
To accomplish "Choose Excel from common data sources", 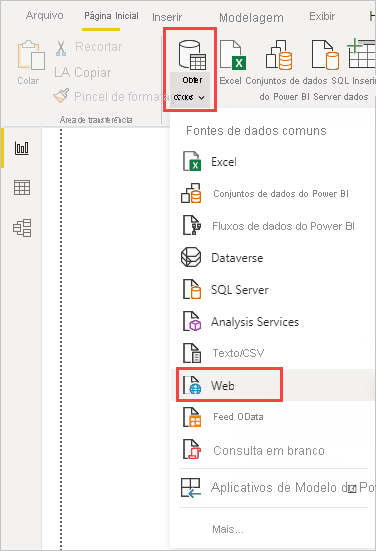I will [x=273, y=162].
